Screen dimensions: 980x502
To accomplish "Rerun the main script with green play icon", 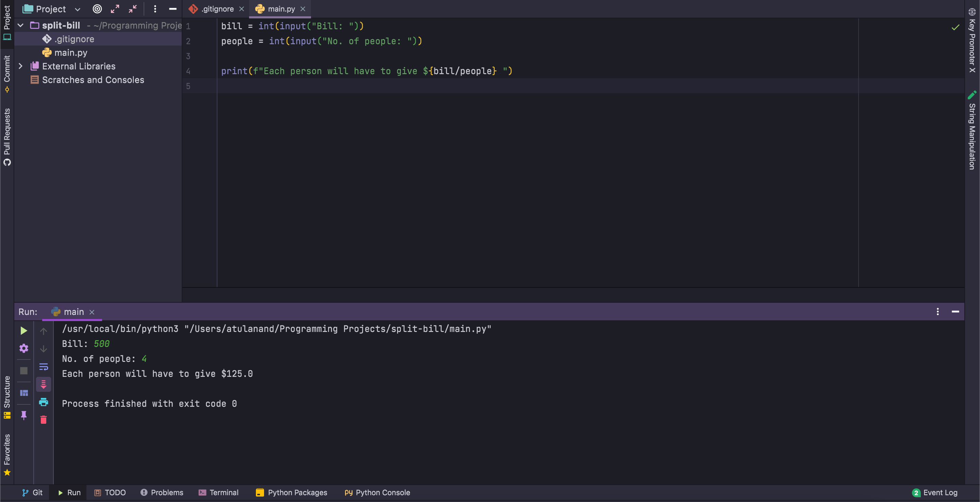I will [23, 331].
